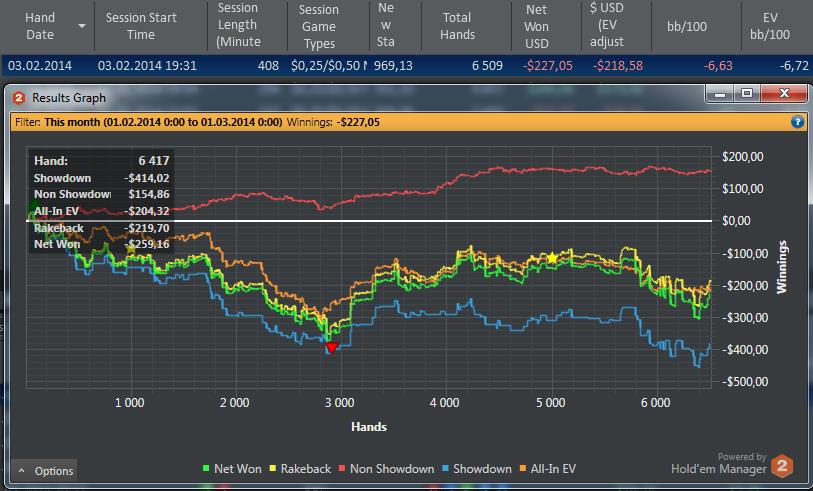Click Non Showdown legend label

tap(391, 469)
